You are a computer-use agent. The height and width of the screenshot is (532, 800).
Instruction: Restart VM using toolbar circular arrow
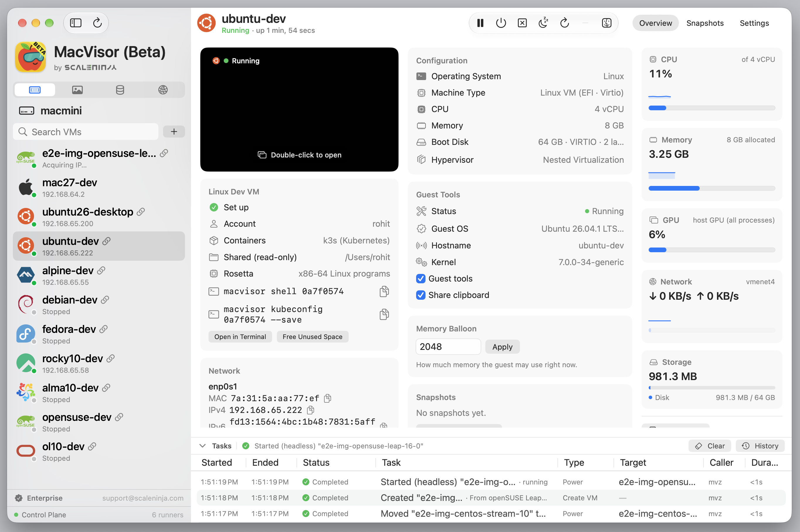pyautogui.click(x=565, y=23)
